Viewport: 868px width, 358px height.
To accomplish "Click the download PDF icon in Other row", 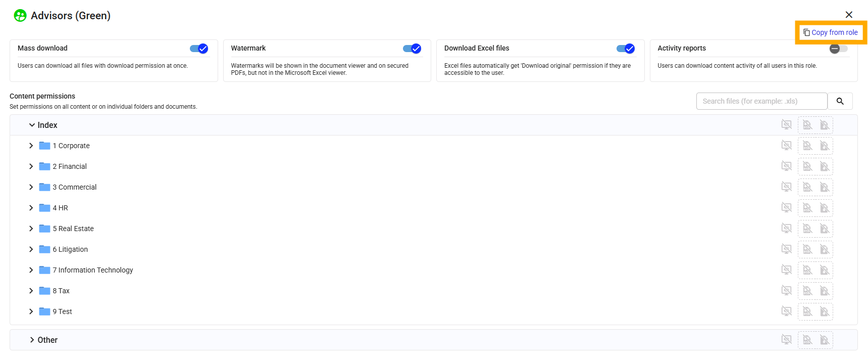I will coord(807,340).
